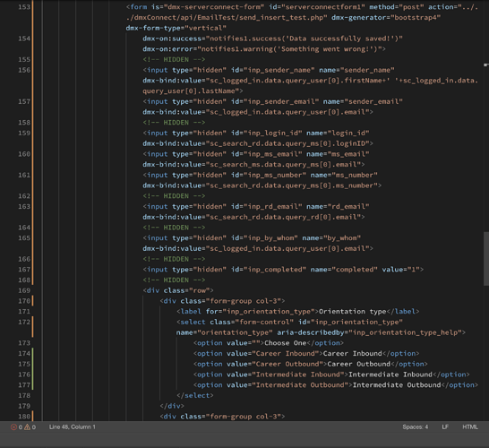Place cursor on 'serverconnectform1' id value
Viewport: 489px width, 448px height.
click(323, 7)
